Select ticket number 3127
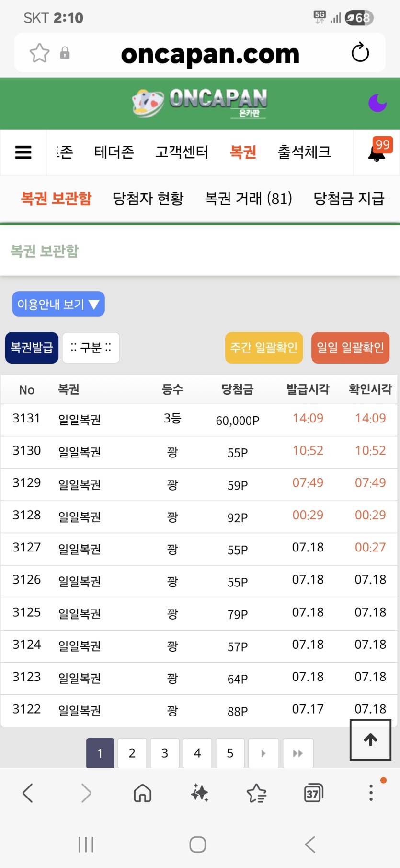This screenshot has height=868, width=400. (26, 548)
